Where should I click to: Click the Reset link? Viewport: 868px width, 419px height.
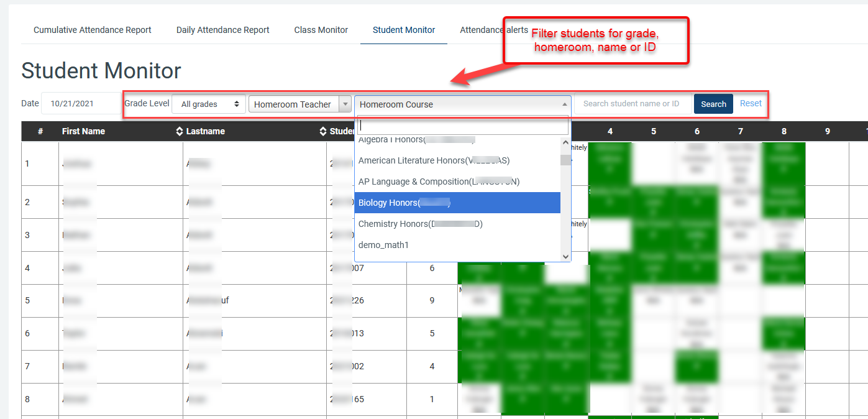pyautogui.click(x=751, y=104)
